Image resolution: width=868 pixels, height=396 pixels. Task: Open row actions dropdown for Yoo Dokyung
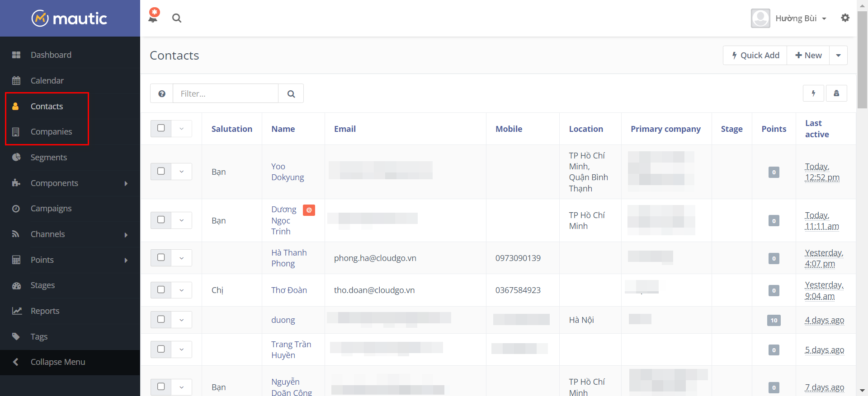pyautogui.click(x=182, y=172)
